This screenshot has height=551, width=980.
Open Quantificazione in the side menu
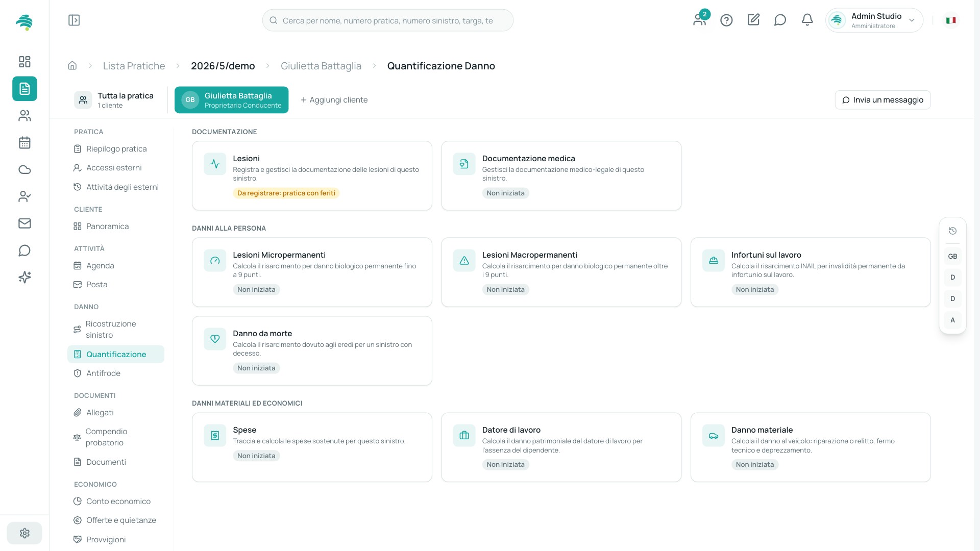click(116, 354)
